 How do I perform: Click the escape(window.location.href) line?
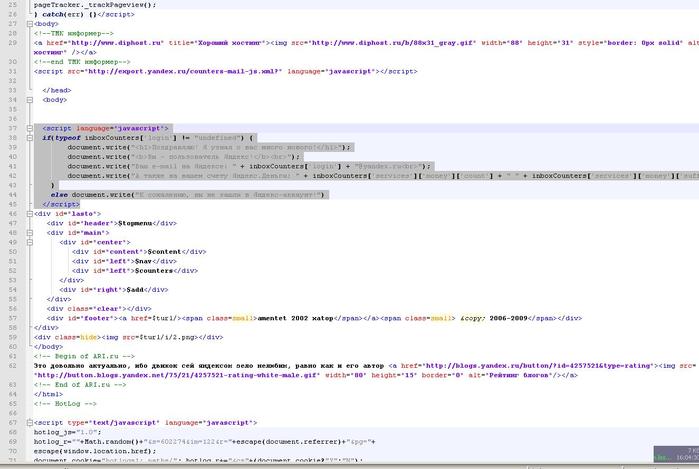click(x=95, y=451)
